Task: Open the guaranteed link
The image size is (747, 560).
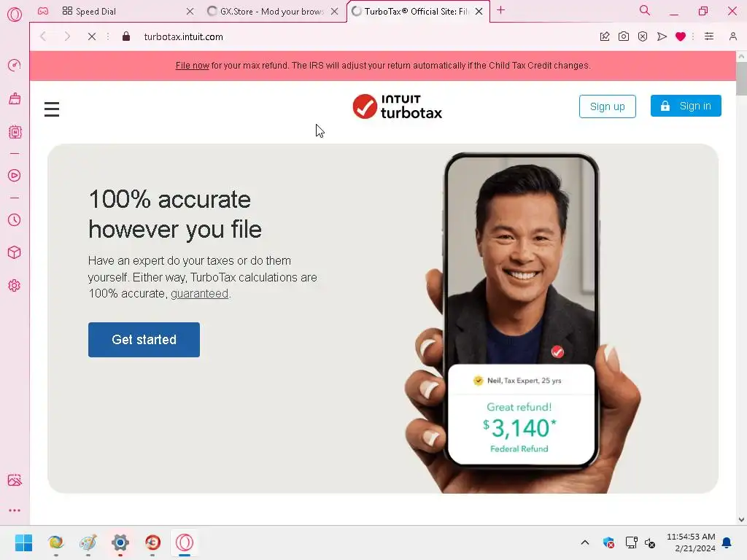Action: [x=199, y=293]
